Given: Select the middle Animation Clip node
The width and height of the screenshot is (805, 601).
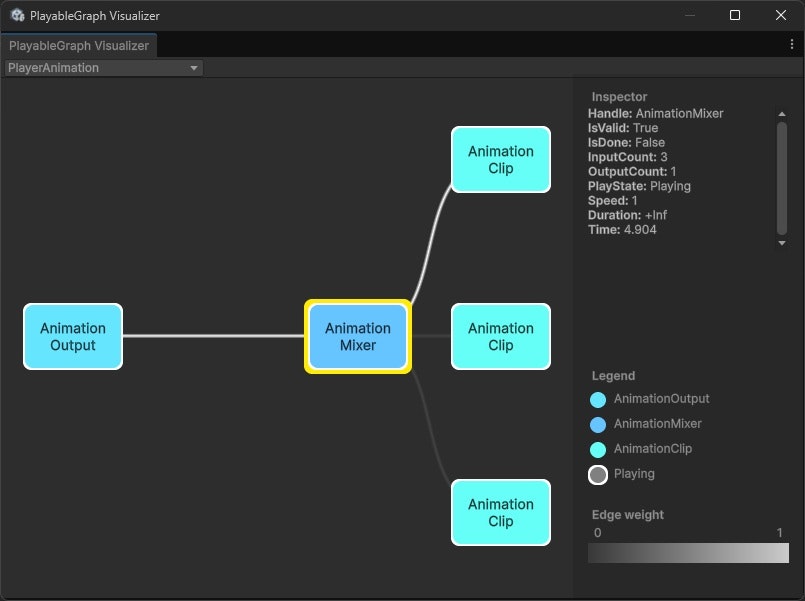Looking at the screenshot, I should coord(500,337).
